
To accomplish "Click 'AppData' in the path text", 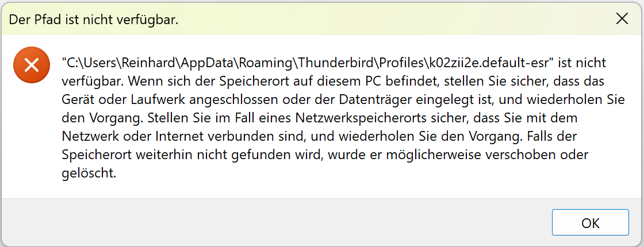I will coord(210,62).
